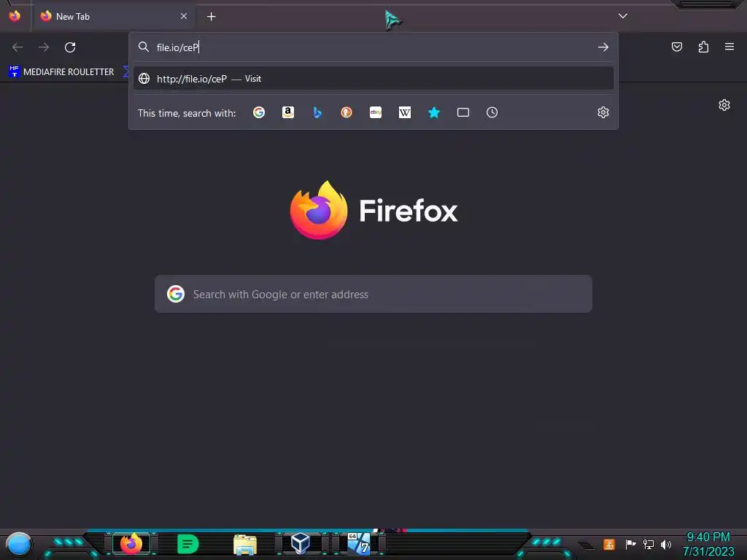The height and width of the screenshot is (560, 747).
Task: Select the New Tab tab
Action: (113, 16)
